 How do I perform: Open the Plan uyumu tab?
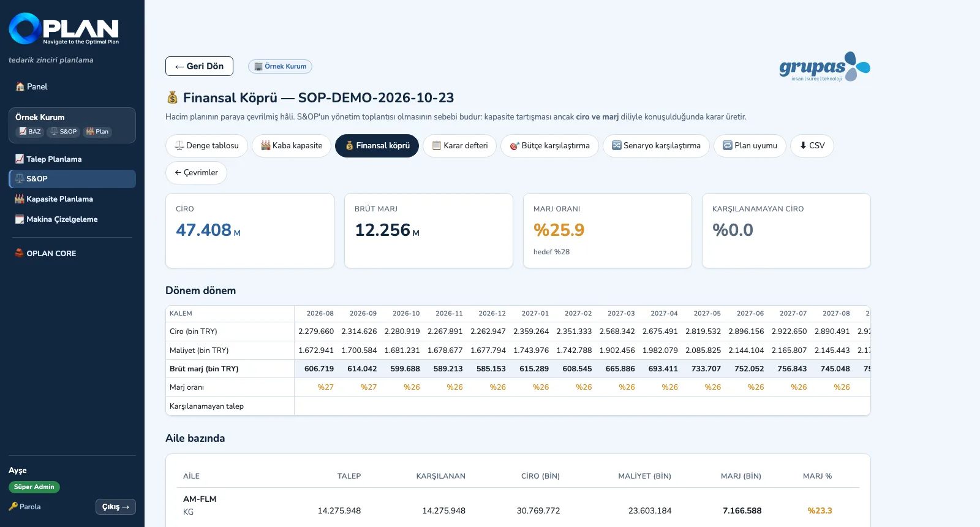click(x=750, y=145)
